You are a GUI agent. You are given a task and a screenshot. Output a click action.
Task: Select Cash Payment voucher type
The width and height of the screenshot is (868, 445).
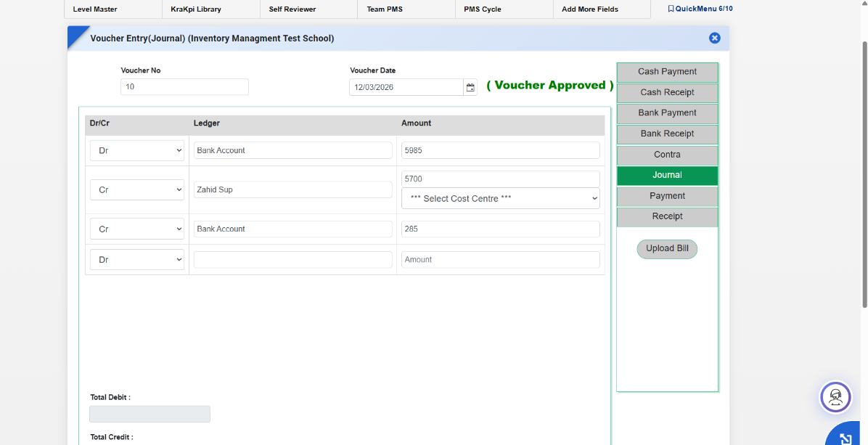pos(667,72)
